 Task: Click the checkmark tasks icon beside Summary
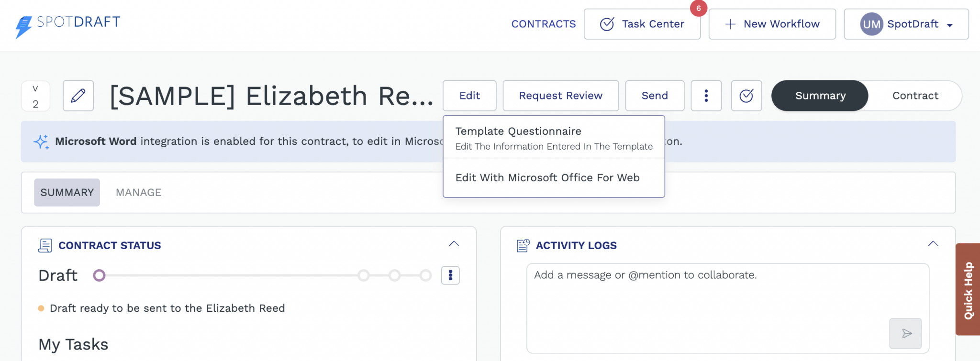(746, 96)
